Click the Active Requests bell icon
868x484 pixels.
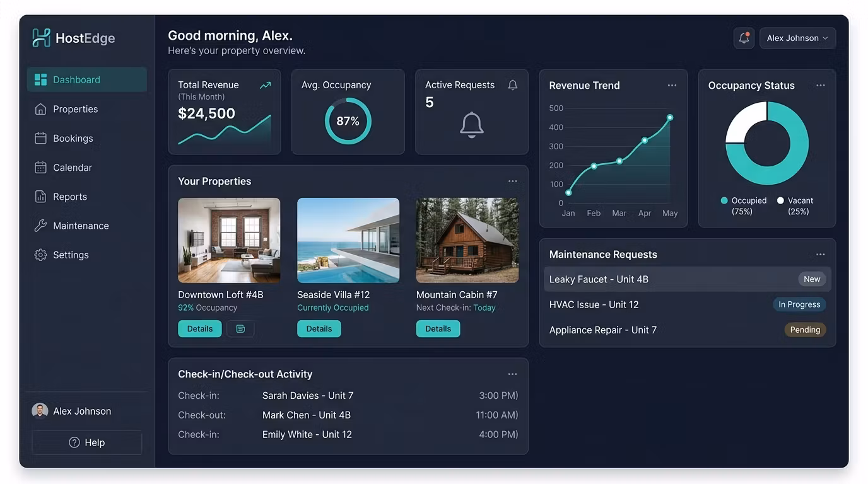pyautogui.click(x=513, y=85)
